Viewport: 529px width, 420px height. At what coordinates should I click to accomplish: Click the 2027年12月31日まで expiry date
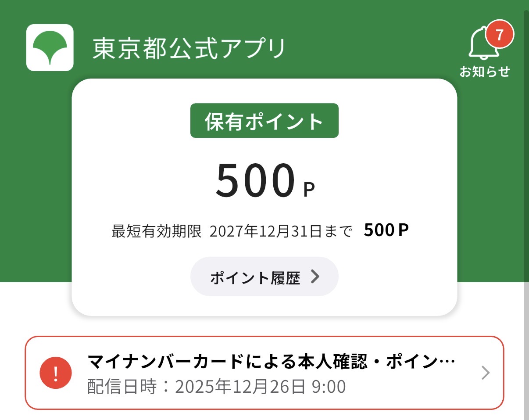click(x=281, y=231)
